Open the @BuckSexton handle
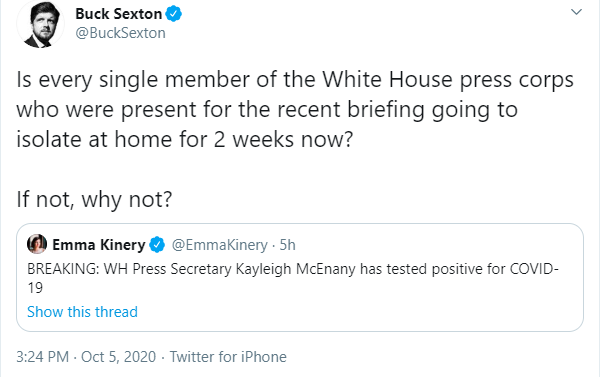This screenshot has width=601, height=377. click(120, 33)
